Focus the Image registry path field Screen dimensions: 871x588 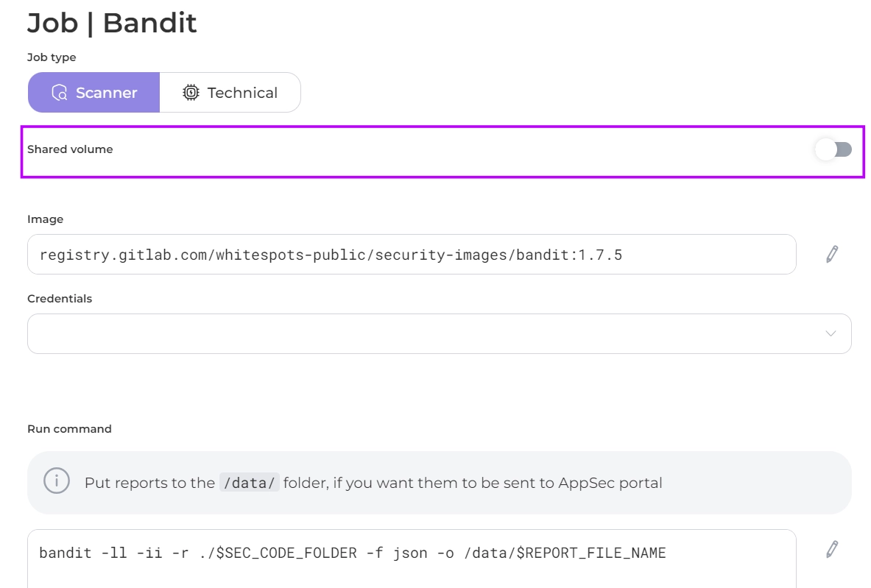411,255
